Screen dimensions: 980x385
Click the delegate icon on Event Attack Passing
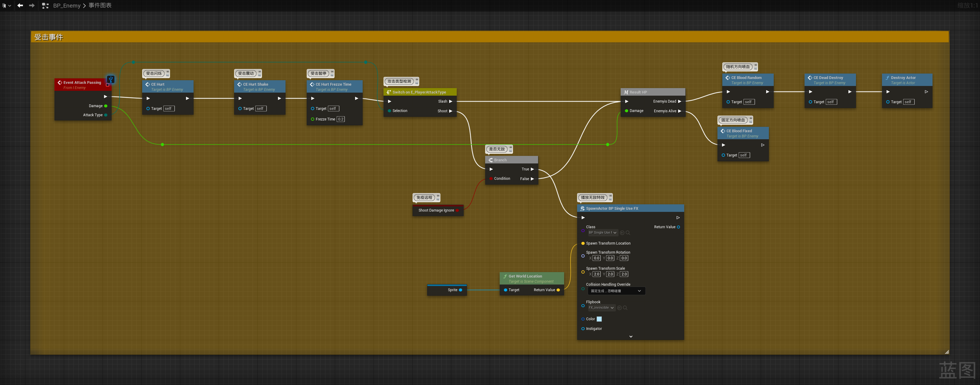coord(108,85)
